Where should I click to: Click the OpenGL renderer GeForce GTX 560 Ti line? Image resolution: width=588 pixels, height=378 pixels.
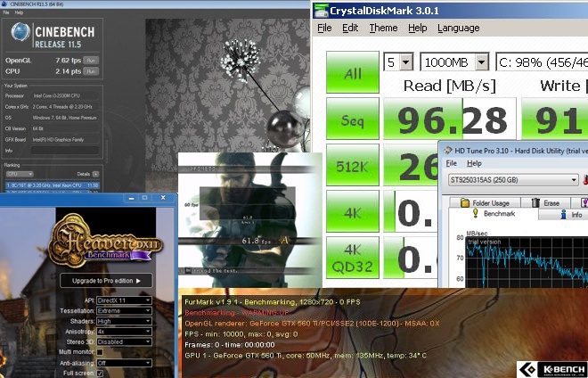point(312,324)
